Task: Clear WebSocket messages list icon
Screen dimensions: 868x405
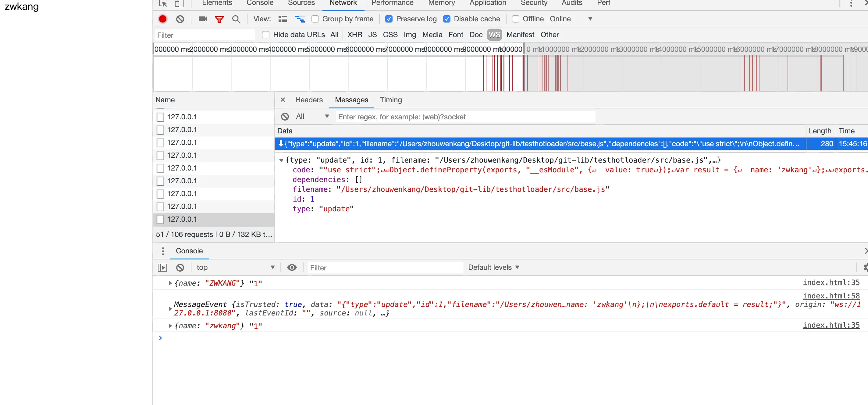Action: click(285, 117)
